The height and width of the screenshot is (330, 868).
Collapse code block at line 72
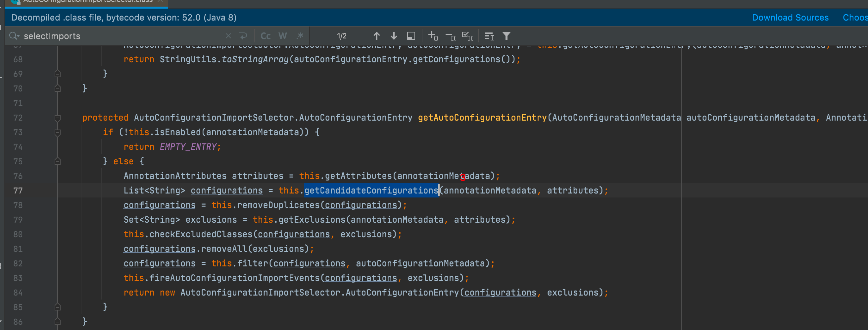coord(58,118)
